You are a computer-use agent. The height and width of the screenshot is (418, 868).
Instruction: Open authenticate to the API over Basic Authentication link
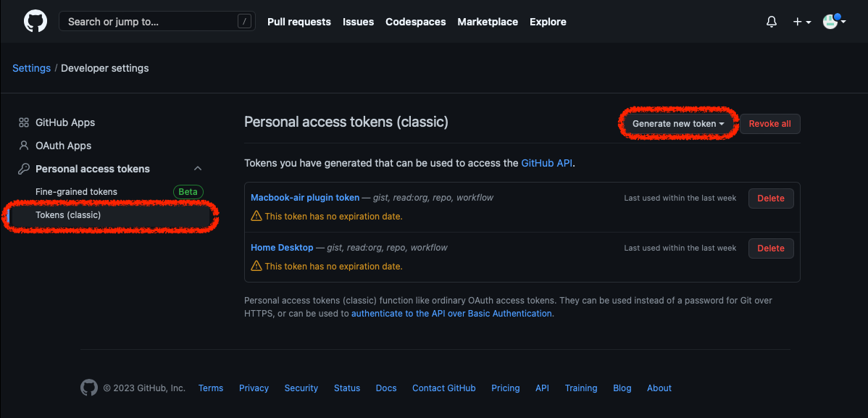(451, 314)
